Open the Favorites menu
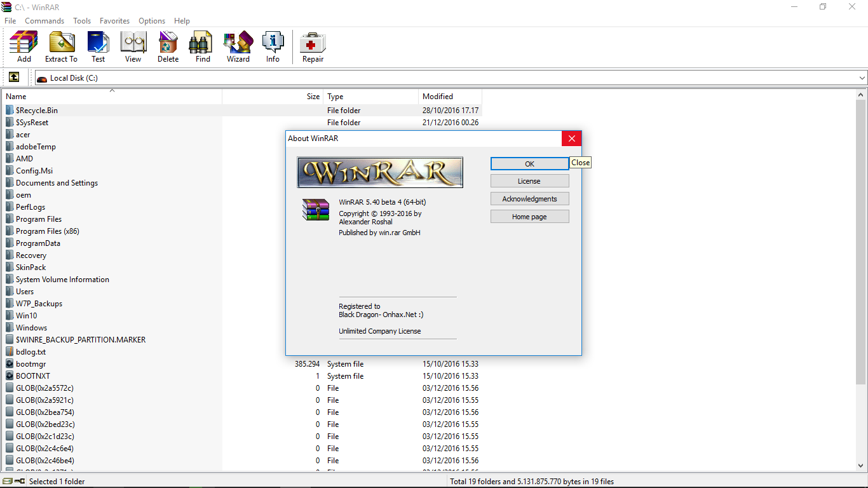This screenshot has height=488, width=868. coord(114,20)
